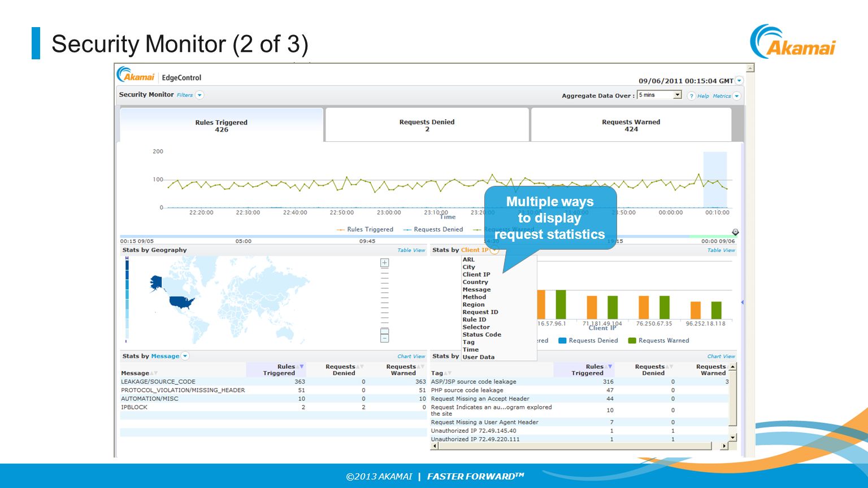Choose ARL from the stats menu

tap(468, 260)
